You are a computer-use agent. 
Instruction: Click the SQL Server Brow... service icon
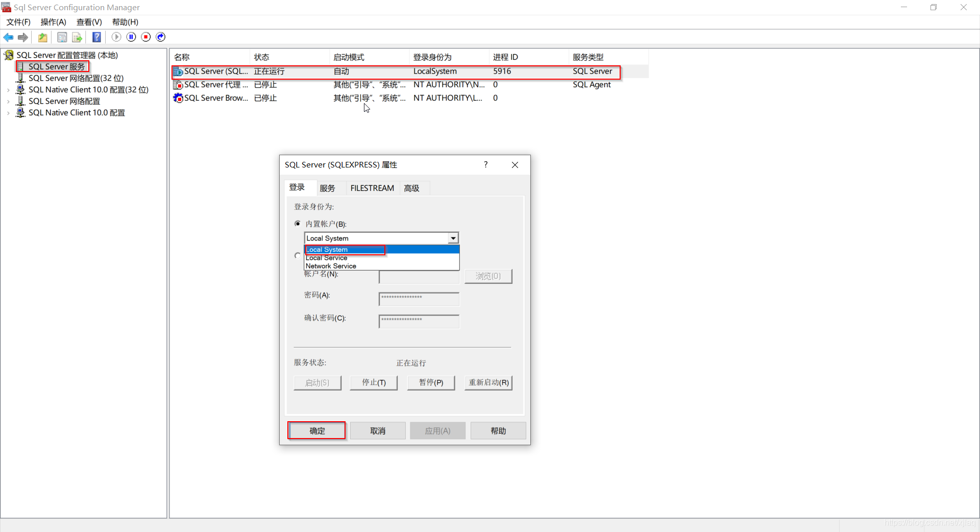coord(178,98)
